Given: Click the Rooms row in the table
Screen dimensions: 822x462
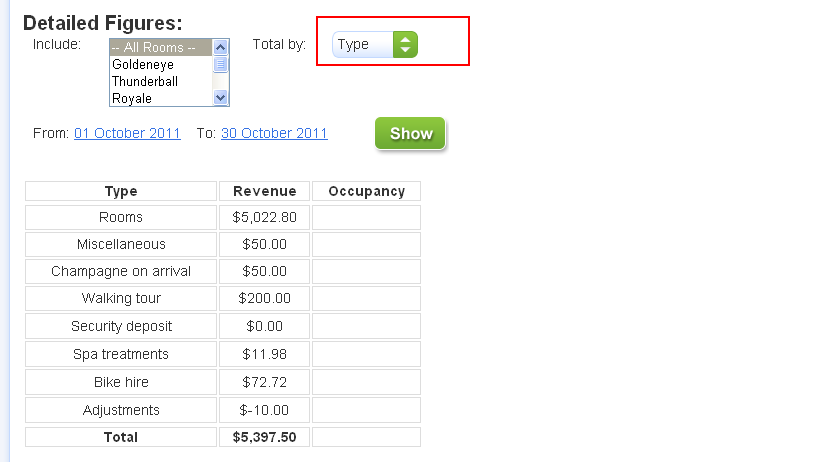Looking at the screenshot, I should click(x=223, y=217).
